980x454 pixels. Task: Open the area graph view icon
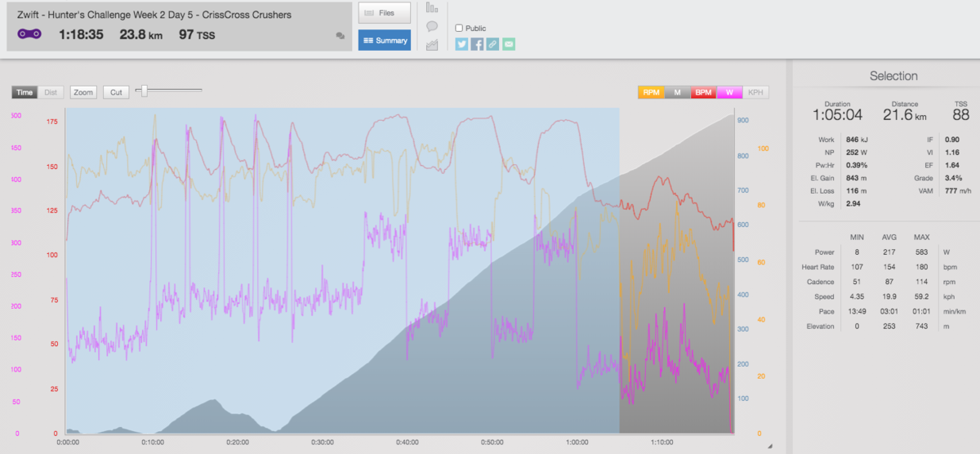pyautogui.click(x=432, y=45)
